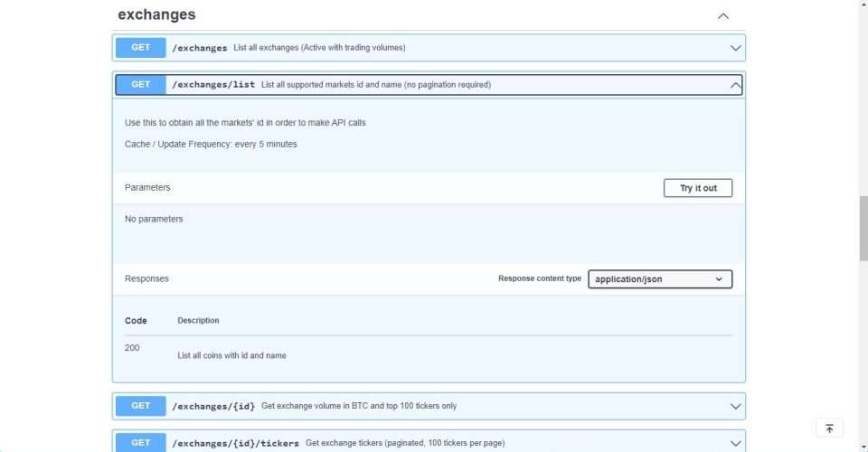
Task: Open the Response content type dropdown
Action: coord(660,278)
